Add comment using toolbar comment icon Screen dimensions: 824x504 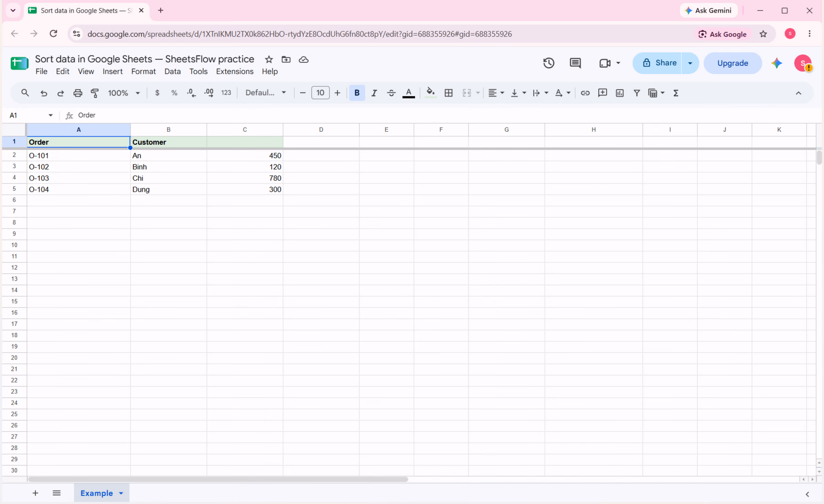click(x=602, y=93)
